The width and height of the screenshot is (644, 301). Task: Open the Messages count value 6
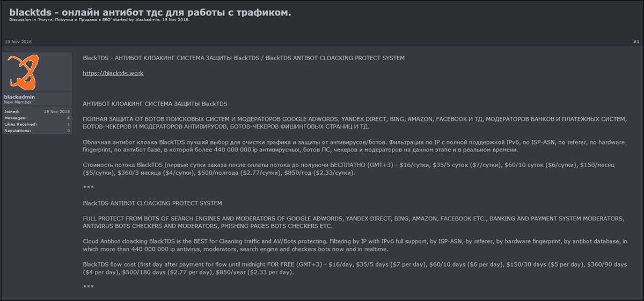[x=68, y=117]
